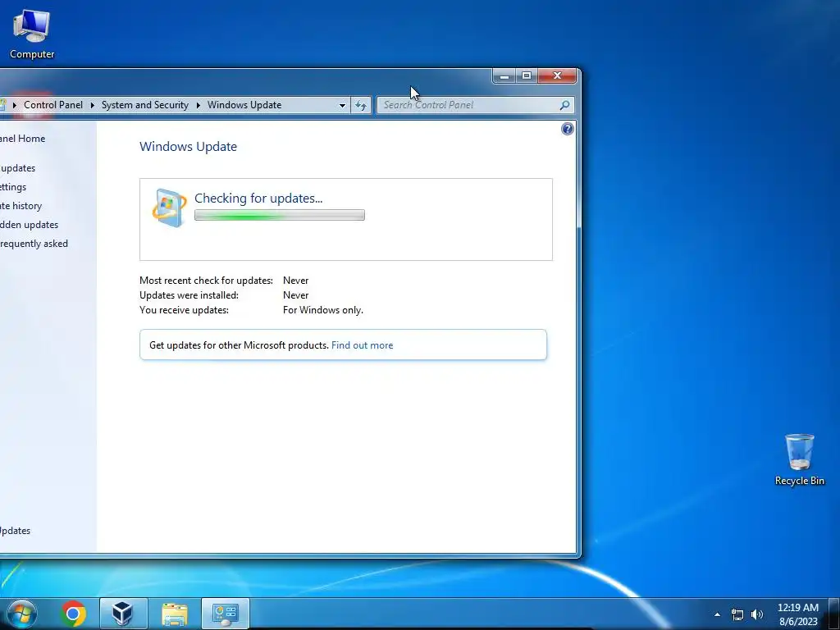
Task: Open the Frequently asked questions link
Action: pyautogui.click(x=34, y=243)
